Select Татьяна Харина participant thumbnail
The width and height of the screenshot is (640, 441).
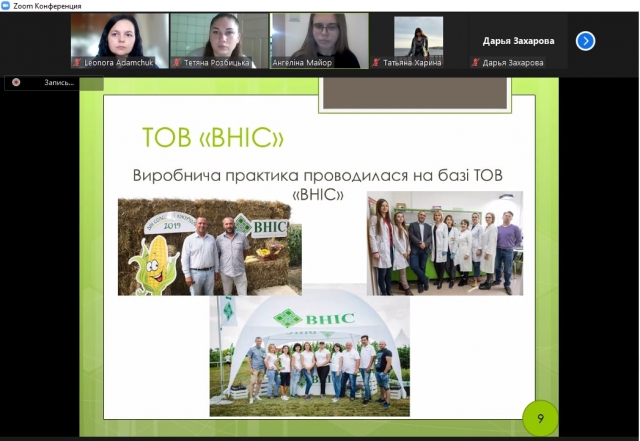418,40
